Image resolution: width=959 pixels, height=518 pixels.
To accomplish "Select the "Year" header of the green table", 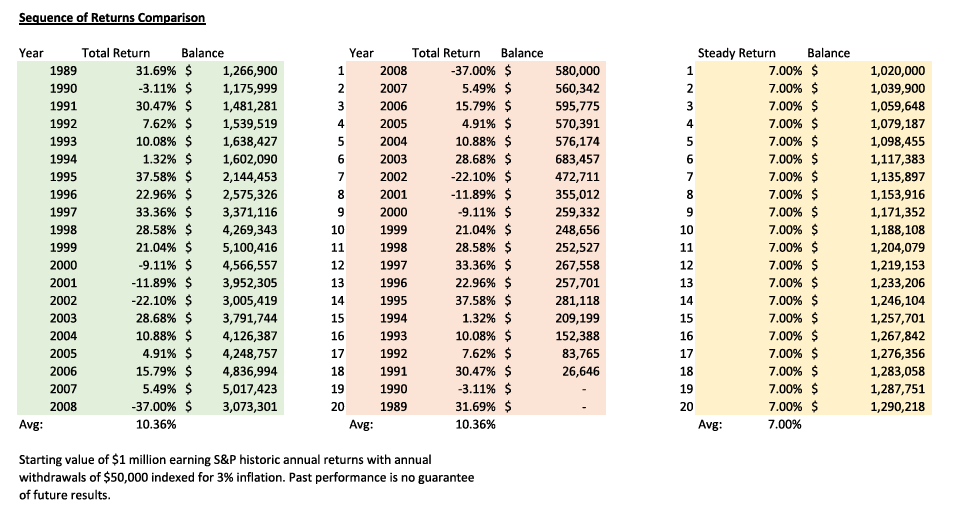I will click(x=31, y=53).
